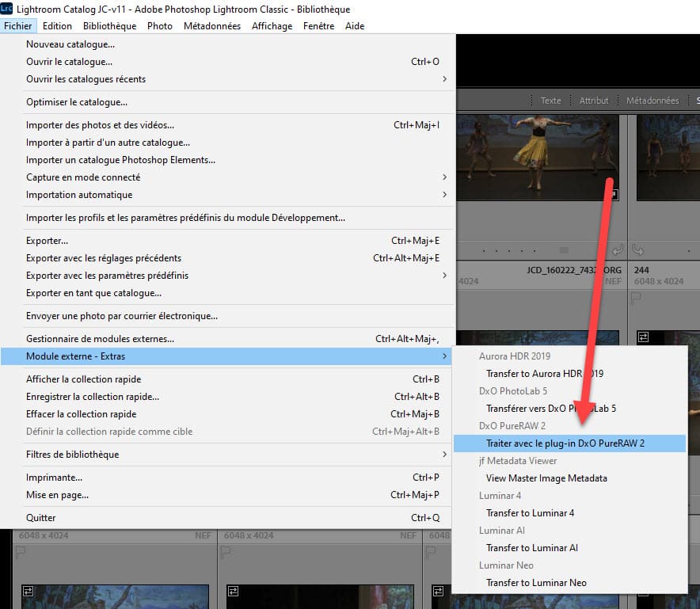Toggle the flag on bottom-middle grid cell
Screen dimensions: 700x609
pos(226,553)
